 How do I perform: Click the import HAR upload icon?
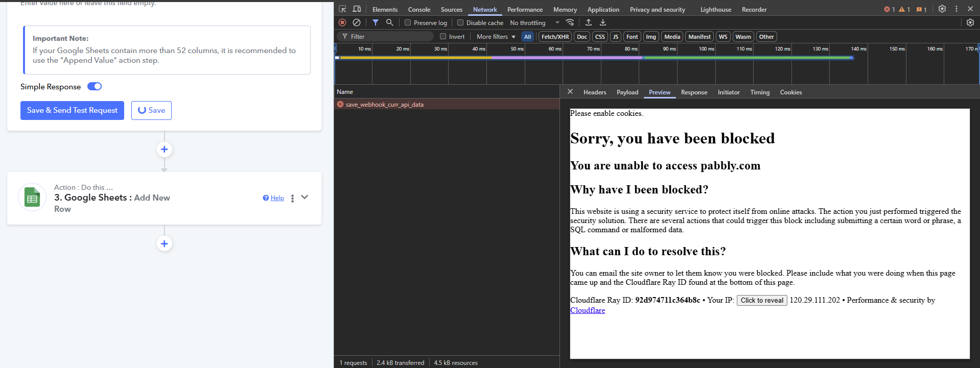coord(589,22)
